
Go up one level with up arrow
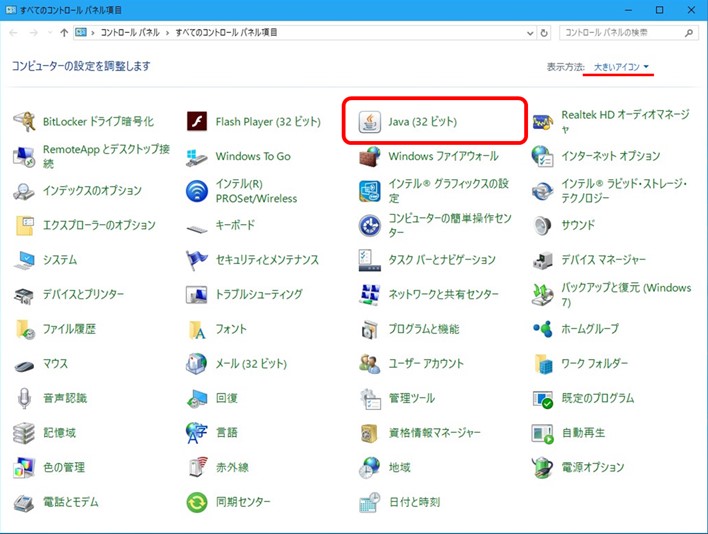click(x=64, y=33)
